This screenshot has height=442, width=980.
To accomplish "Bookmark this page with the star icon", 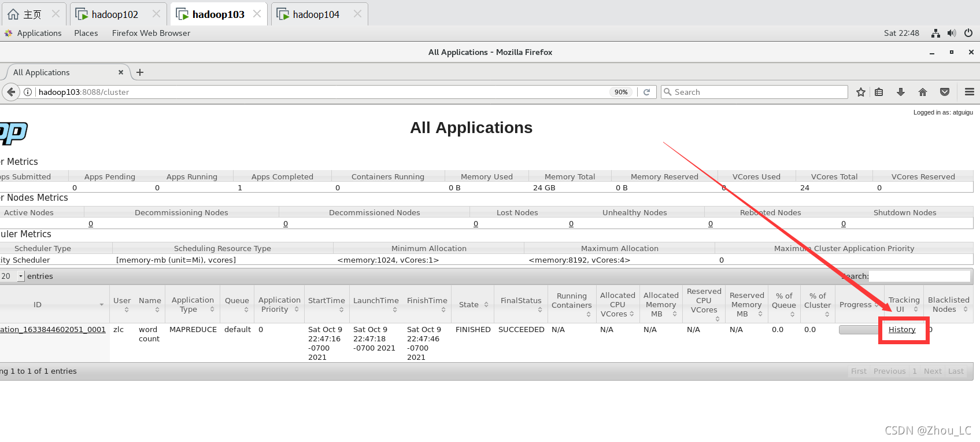I will tap(861, 92).
